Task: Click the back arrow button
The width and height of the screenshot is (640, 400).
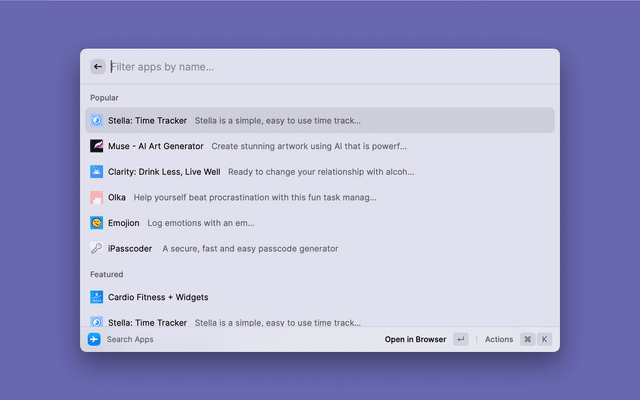Action: [x=98, y=67]
